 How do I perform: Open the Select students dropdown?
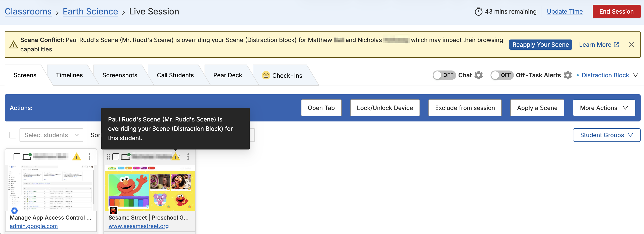51,135
